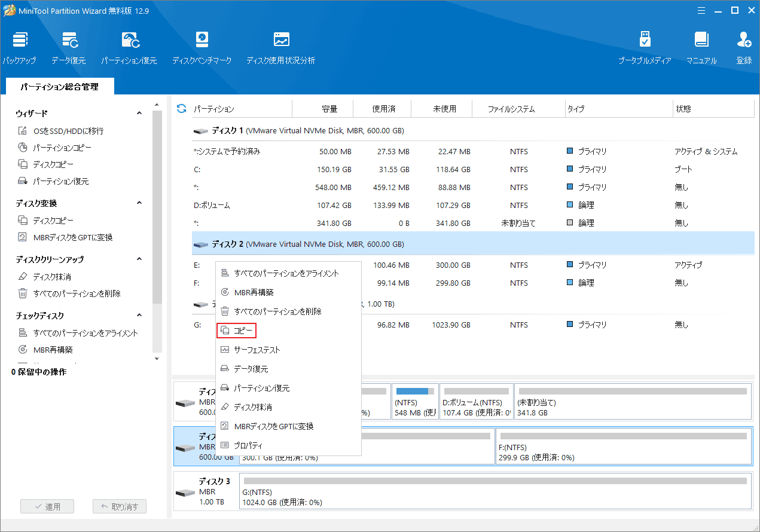Switch to パーティション総合管理 tab
Image resolution: width=760 pixels, height=532 pixels.
tap(59, 87)
